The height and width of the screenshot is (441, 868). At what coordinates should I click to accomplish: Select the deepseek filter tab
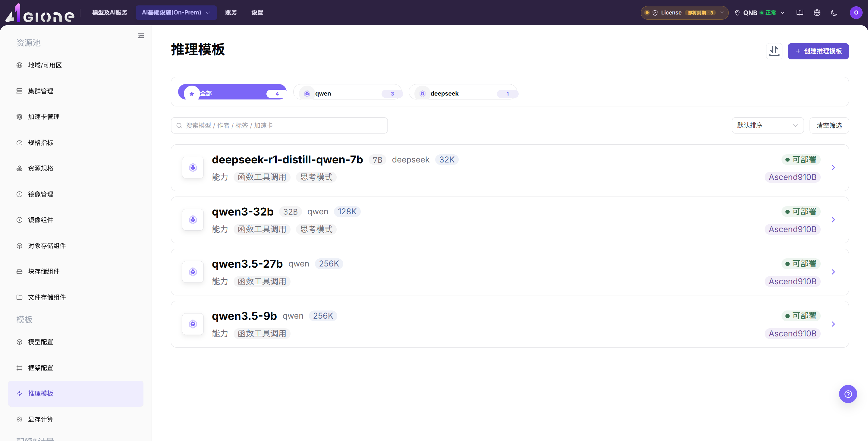point(463,92)
